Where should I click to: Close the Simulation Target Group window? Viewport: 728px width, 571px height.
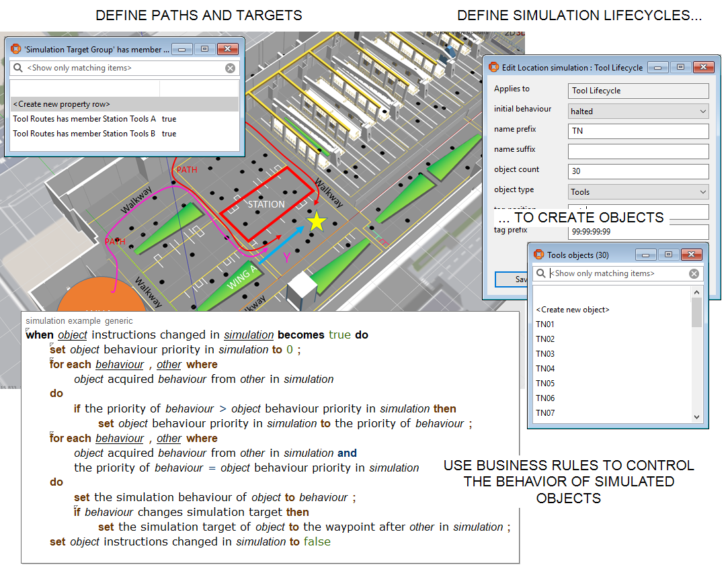click(227, 49)
